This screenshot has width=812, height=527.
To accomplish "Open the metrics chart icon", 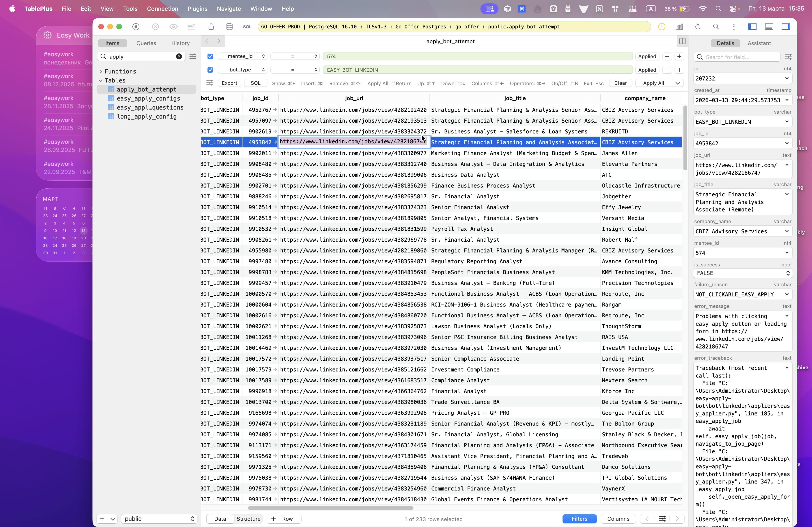I will 680,27.
